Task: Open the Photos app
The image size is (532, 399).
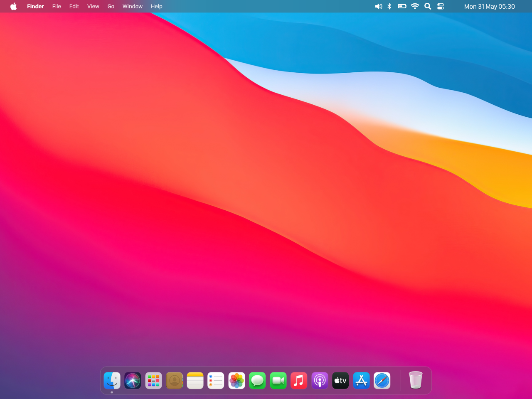Action: pos(236,380)
